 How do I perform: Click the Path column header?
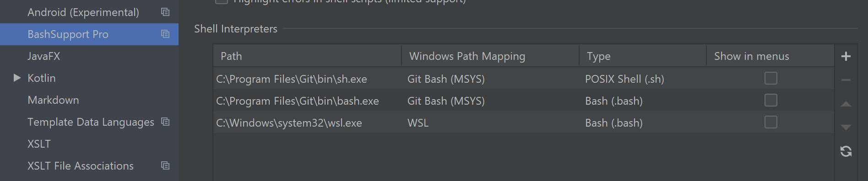[x=307, y=56]
